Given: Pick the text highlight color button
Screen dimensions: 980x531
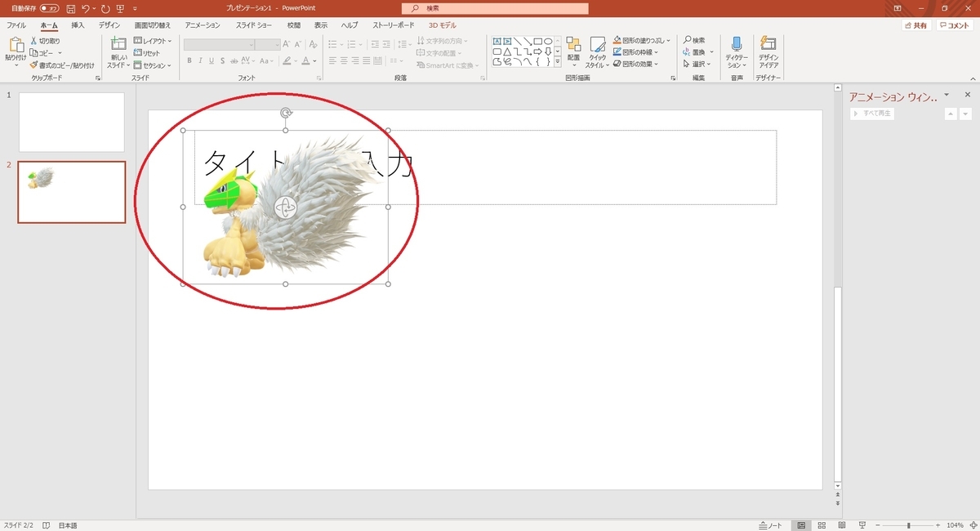Looking at the screenshot, I should 287,60.
